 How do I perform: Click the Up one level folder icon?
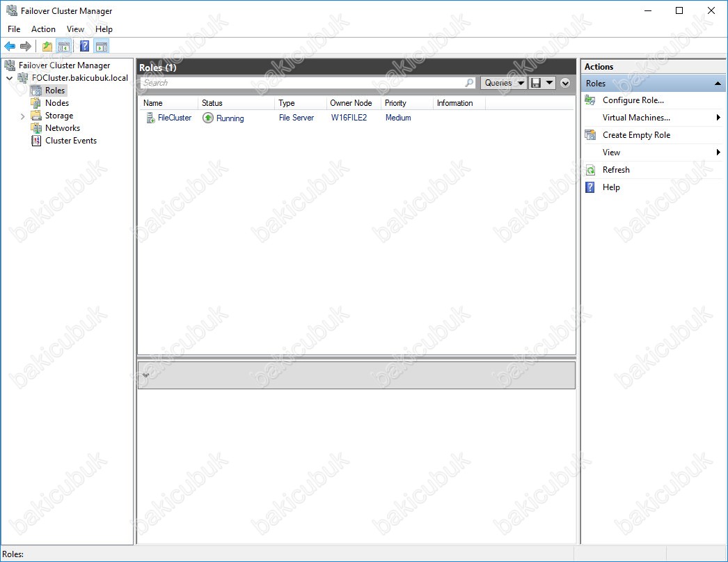point(47,46)
